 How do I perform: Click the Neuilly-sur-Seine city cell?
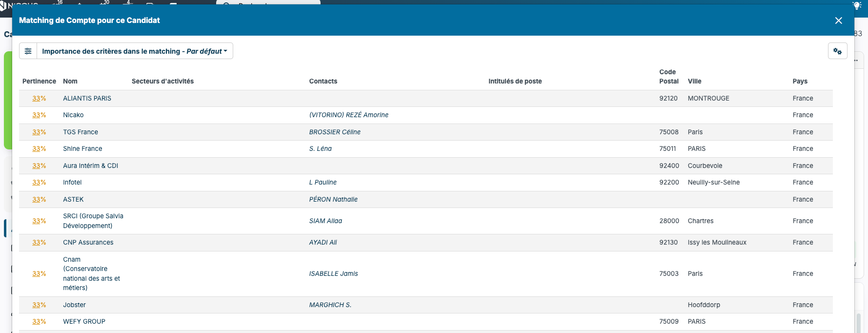coord(713,182)
